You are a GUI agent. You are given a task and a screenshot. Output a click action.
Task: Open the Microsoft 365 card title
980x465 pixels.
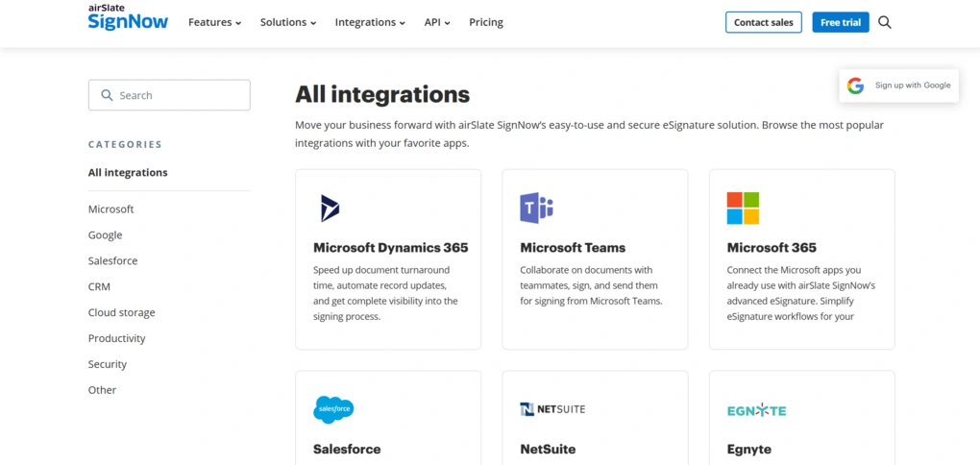[x=772, y=248]
